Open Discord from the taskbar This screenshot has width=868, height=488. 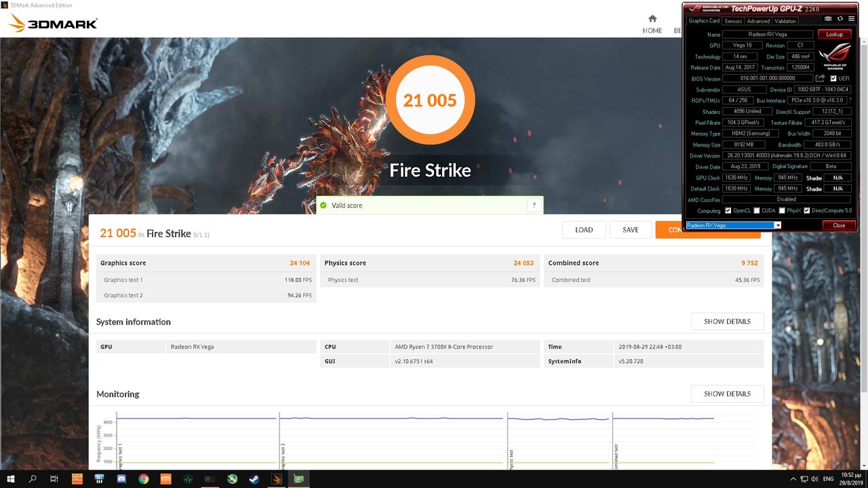pos(121,479)
